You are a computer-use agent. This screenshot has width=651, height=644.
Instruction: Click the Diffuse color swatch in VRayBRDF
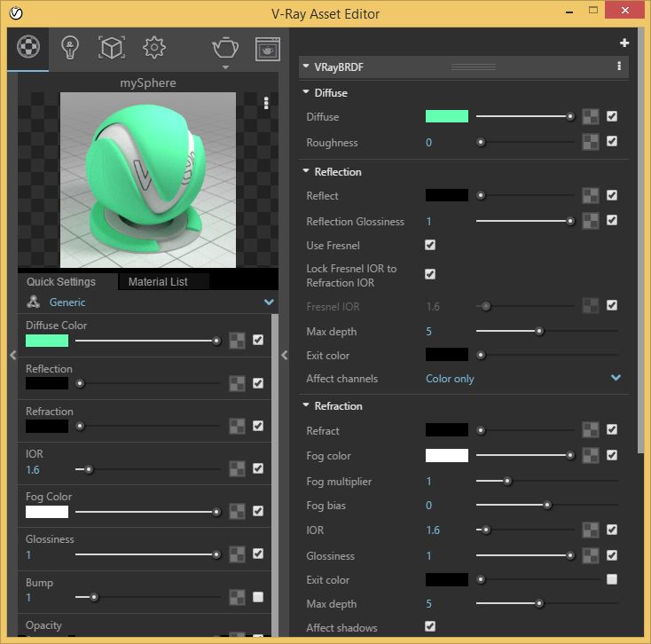[x=447, y=116]
